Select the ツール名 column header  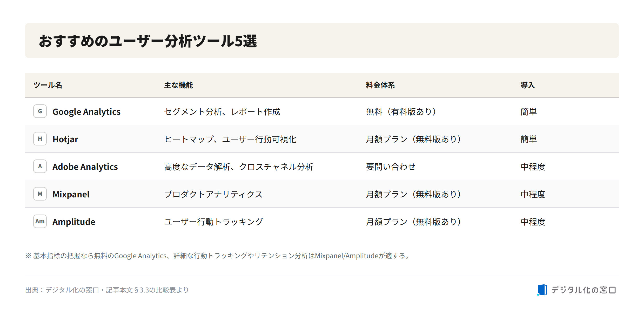[48, 85]
